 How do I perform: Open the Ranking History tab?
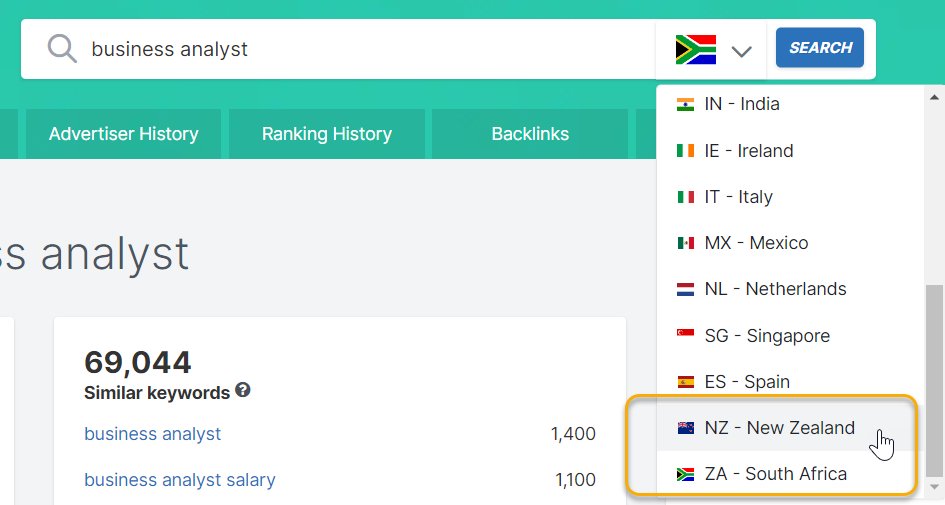[x=327, y=134]
